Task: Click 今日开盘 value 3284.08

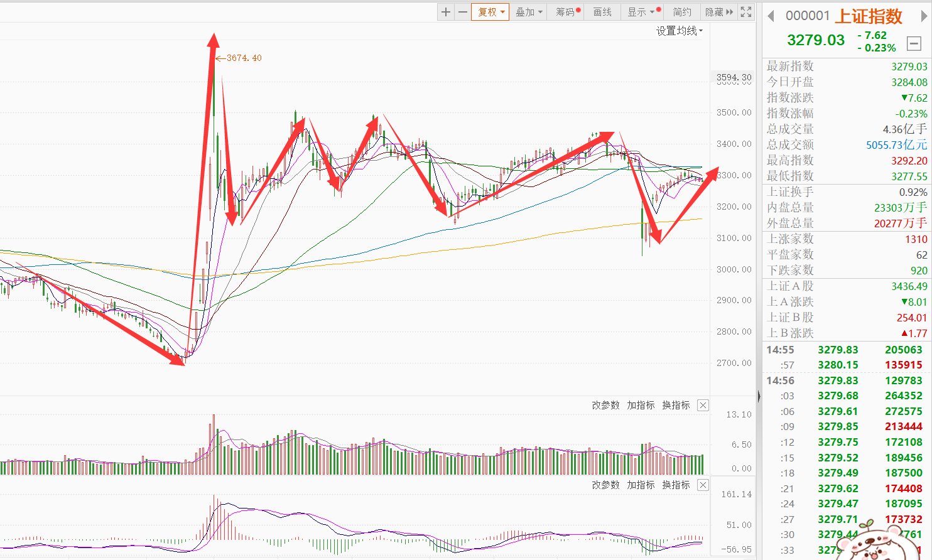Action: [909, 82]
